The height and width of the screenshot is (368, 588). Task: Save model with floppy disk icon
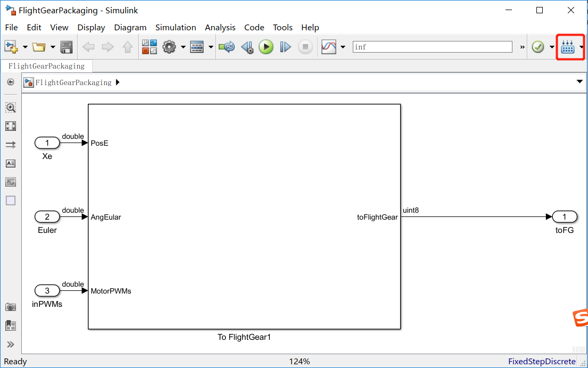(x=67, y=47)
